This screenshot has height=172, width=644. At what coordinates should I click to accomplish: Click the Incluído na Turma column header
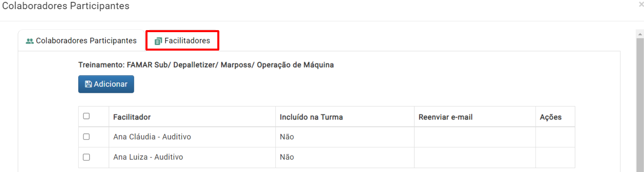(311, 117)
